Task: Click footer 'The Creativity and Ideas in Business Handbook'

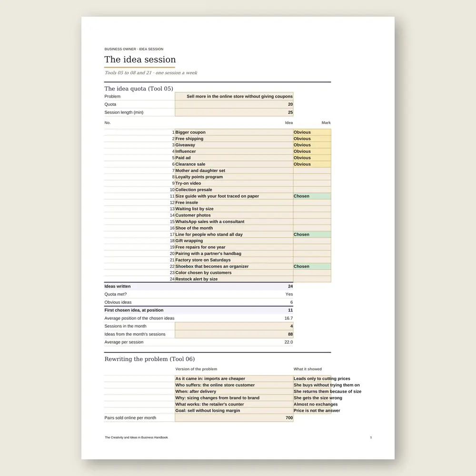Action: coord(136,437)
